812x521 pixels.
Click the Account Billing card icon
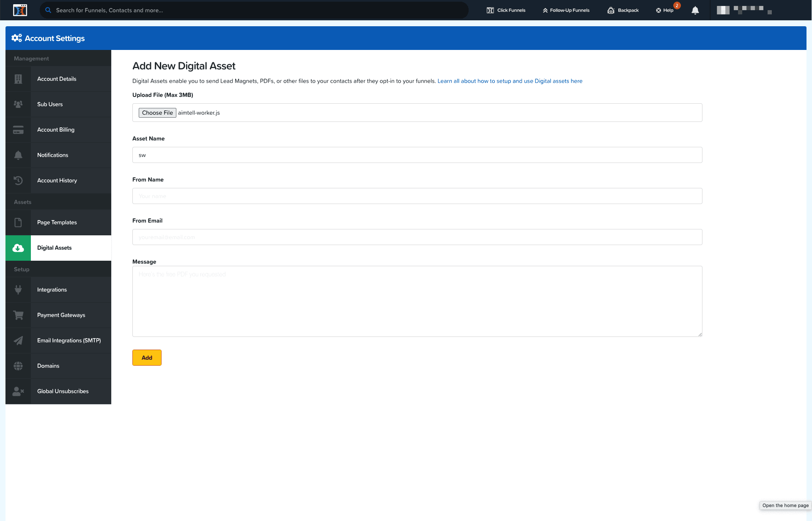pos(18,130)
